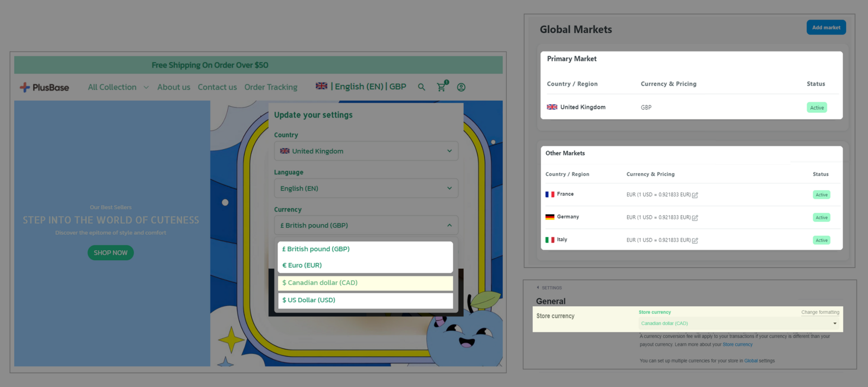Viewport: 868px width, 387px height.
Task: Edit Italy EUR exchange rate icon
Action: click(695, 241)
